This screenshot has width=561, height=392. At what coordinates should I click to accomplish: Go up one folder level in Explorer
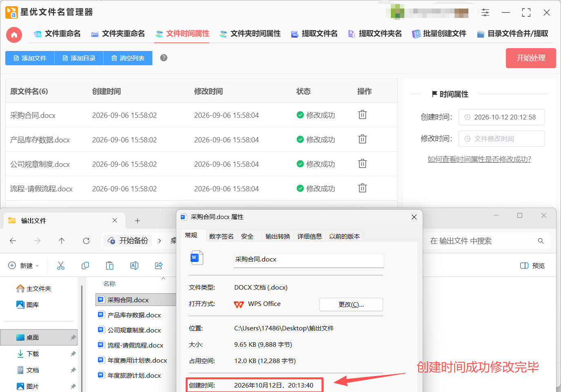(62, 241)
